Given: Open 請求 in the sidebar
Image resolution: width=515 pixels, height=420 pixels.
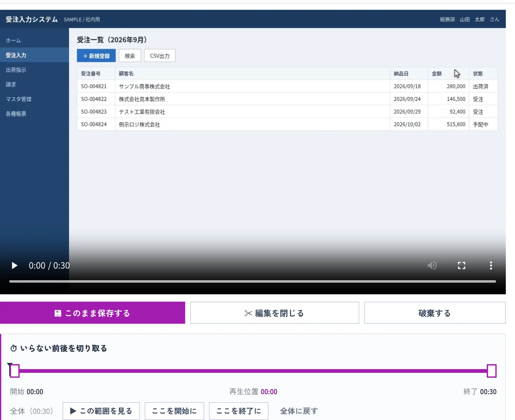Looking at the screenshot, I should tap(35, 85).
